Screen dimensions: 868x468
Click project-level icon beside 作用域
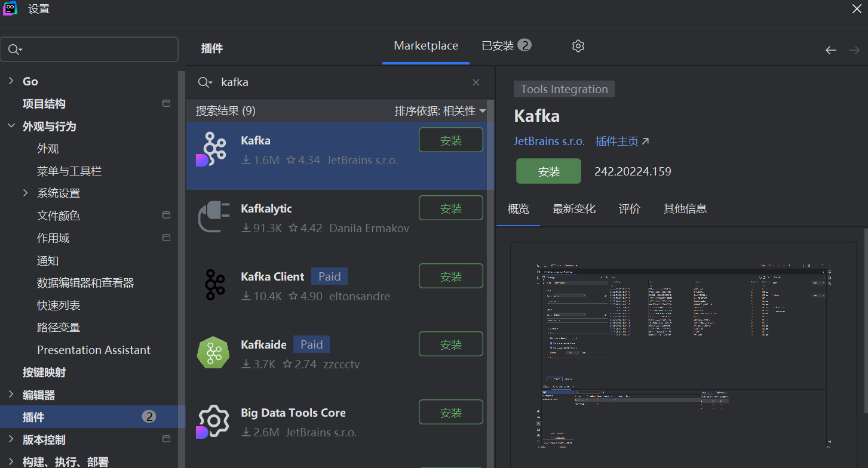click(x=167, y=238)
